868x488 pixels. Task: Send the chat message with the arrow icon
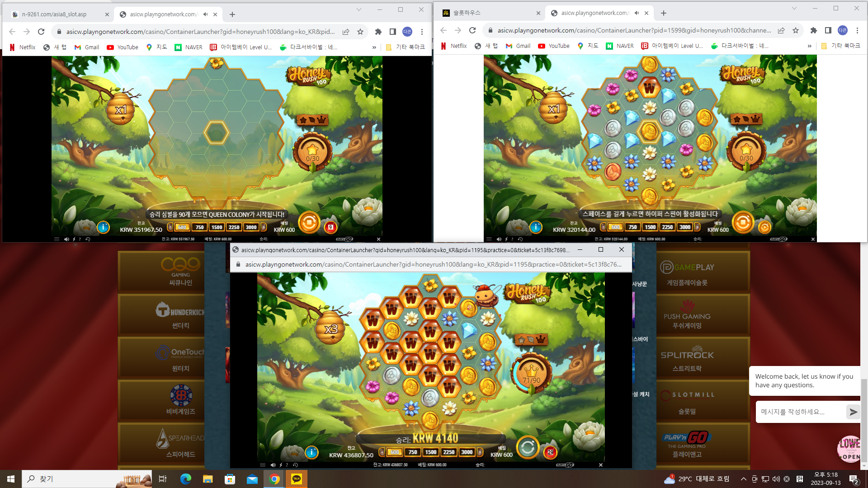point(853,412)
